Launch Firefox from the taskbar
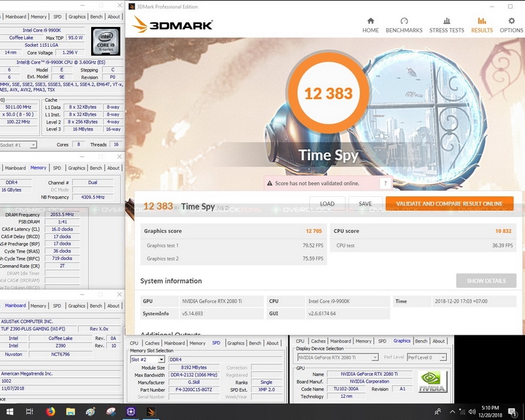Image resolution: width=525 pixels, height=420 pixels. pos(51,411)
